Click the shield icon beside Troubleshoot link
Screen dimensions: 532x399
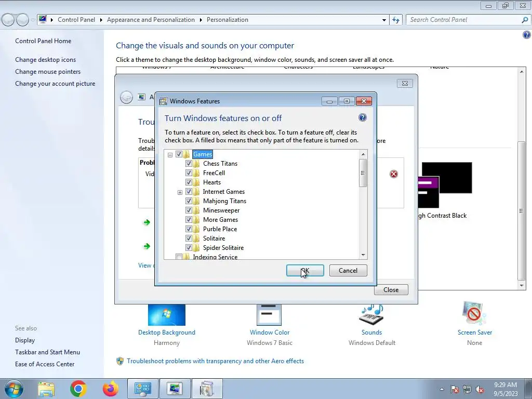coord(120,361)
